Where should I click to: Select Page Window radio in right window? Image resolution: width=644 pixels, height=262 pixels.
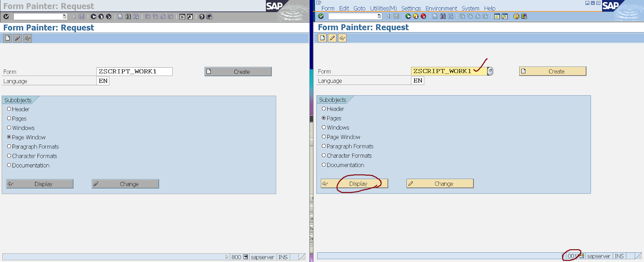point(324,136)
